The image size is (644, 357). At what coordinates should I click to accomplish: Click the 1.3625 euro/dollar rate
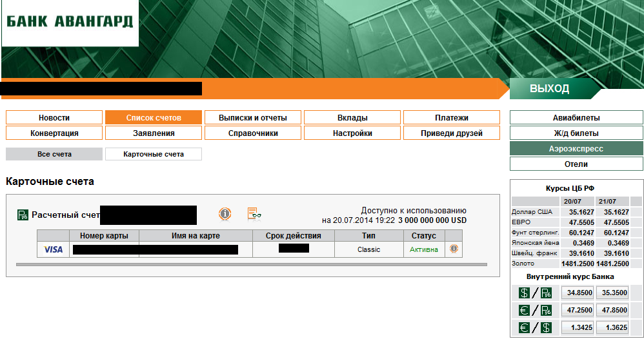612,327
